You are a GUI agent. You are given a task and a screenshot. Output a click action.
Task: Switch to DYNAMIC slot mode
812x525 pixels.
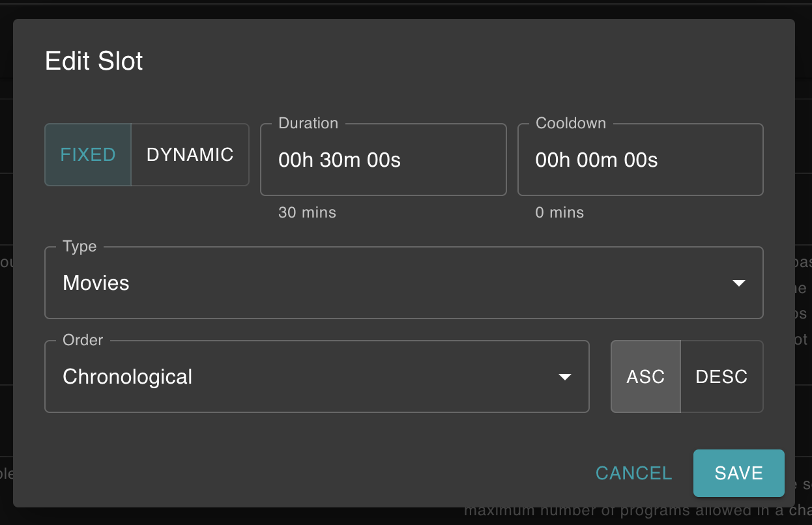pos(190,154)
